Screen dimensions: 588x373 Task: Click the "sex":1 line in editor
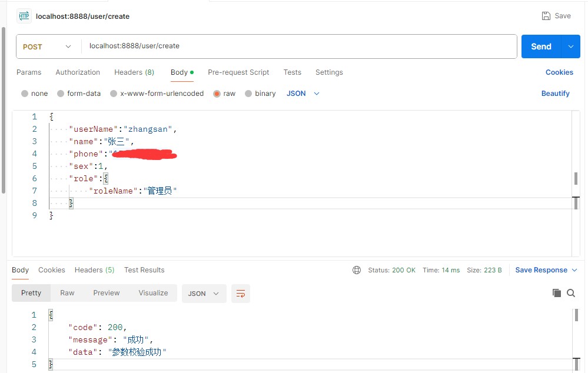(x=88, y=166)
